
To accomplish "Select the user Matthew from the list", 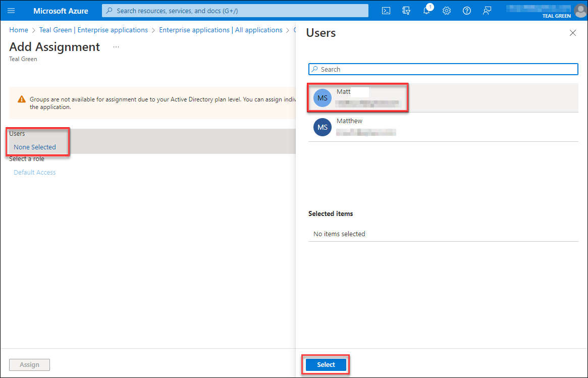I will 443,127.
